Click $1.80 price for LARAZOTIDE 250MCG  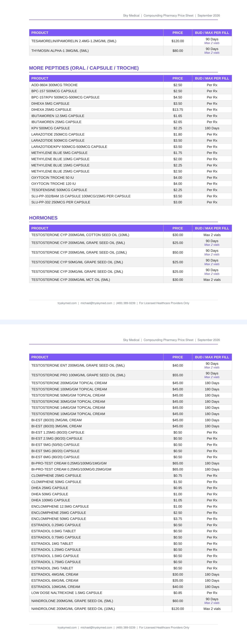(x=178, y=135)
